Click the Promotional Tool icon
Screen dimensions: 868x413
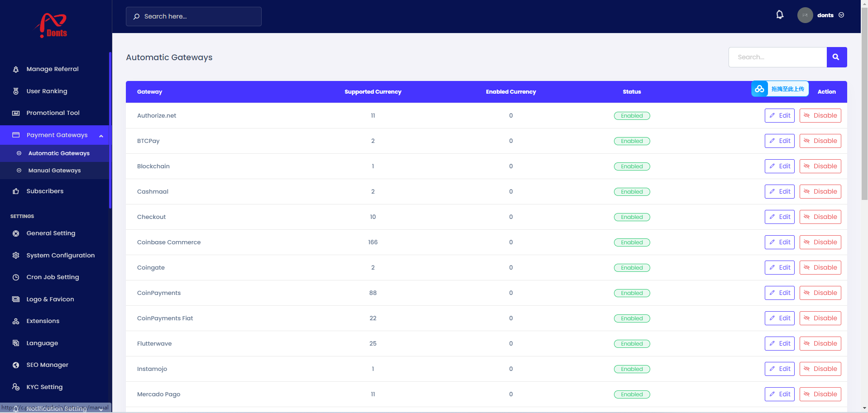pyautogui.click(x=16, y=113)
